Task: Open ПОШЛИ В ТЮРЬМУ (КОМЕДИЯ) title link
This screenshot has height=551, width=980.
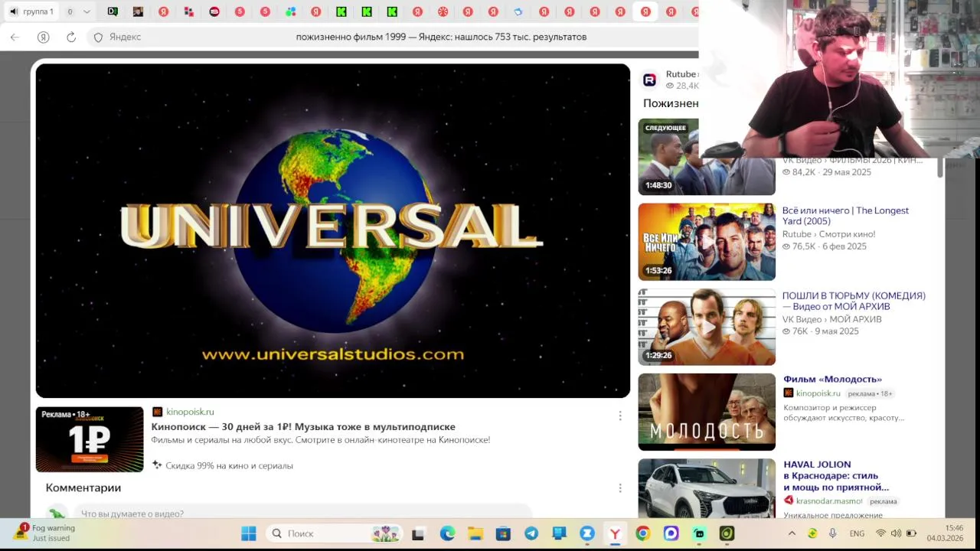Action: [854, 301]
